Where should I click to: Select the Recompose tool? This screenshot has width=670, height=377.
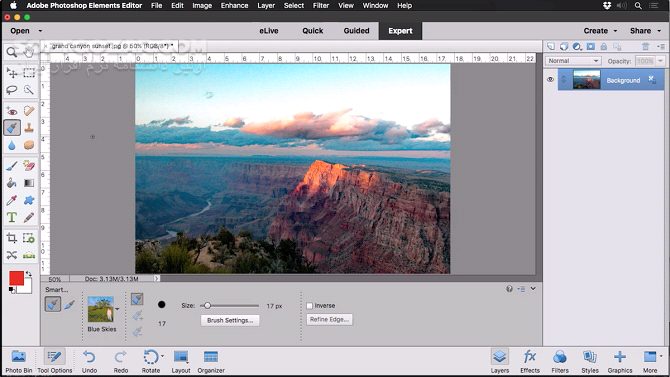coord(29,238)
